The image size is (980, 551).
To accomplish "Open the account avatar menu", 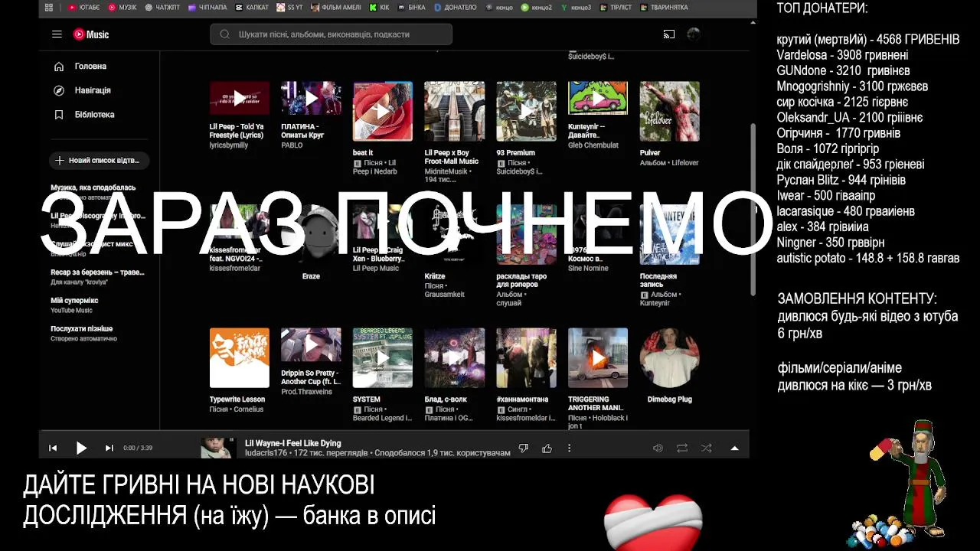I will point(694,34).
